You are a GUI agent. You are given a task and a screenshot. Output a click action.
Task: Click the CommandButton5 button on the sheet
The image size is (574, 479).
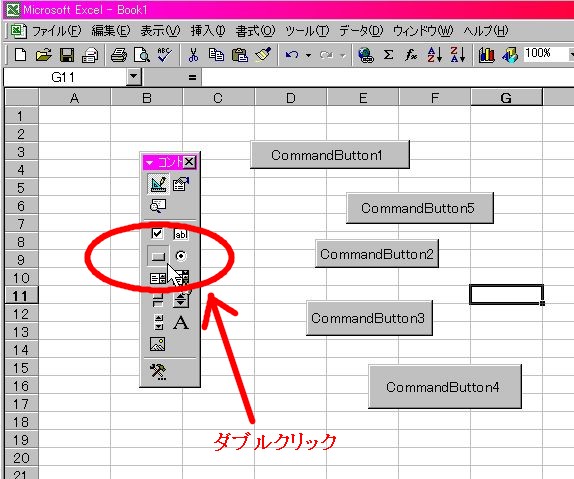pos(420,208)
